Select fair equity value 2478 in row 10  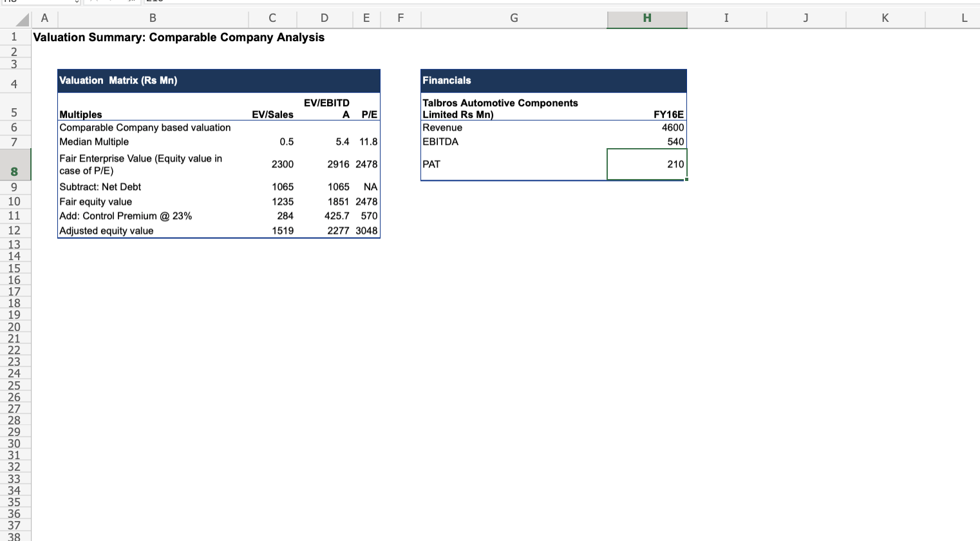click(x=366, y=202)
